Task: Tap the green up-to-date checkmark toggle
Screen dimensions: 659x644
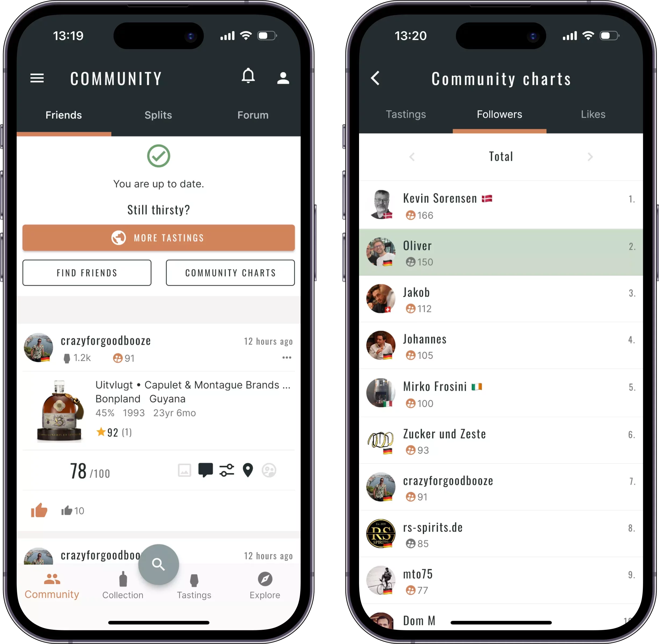Action: coord(158,156)
